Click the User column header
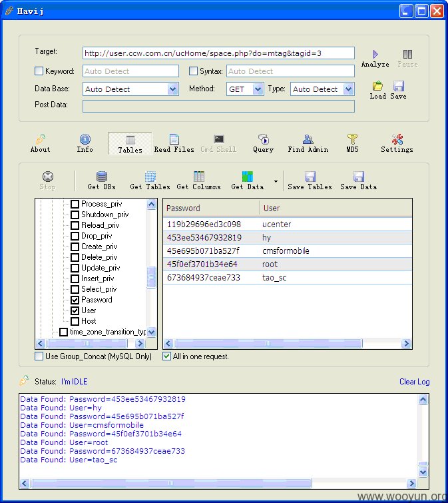The height and width of the screenshot is (503, 448). tap(336, 208)
